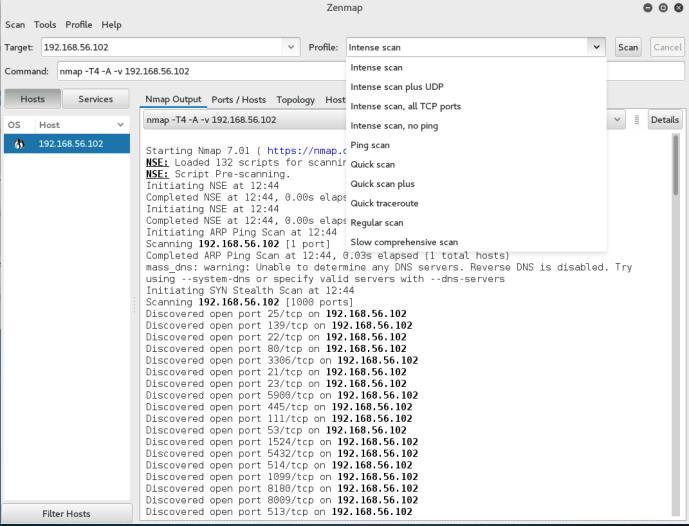689x526 pixels.
Task: Switch to the Topology tab
Action: point(295,100)
